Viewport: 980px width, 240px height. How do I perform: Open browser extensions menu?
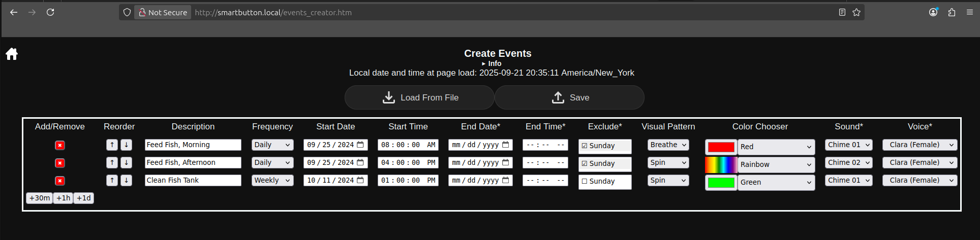coord(952,12)
